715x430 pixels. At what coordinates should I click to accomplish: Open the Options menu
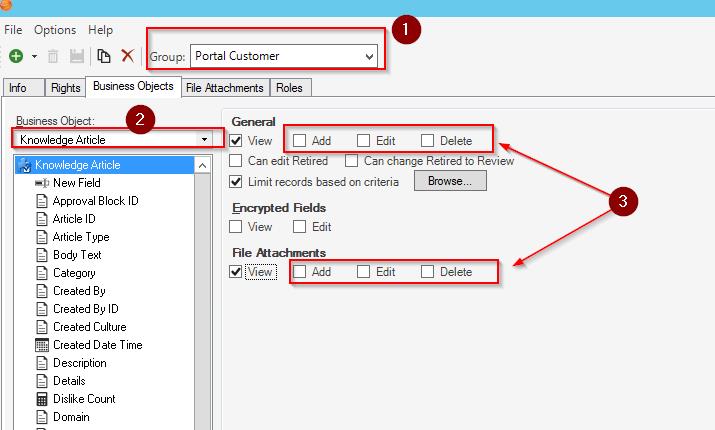tap(55, 30)
